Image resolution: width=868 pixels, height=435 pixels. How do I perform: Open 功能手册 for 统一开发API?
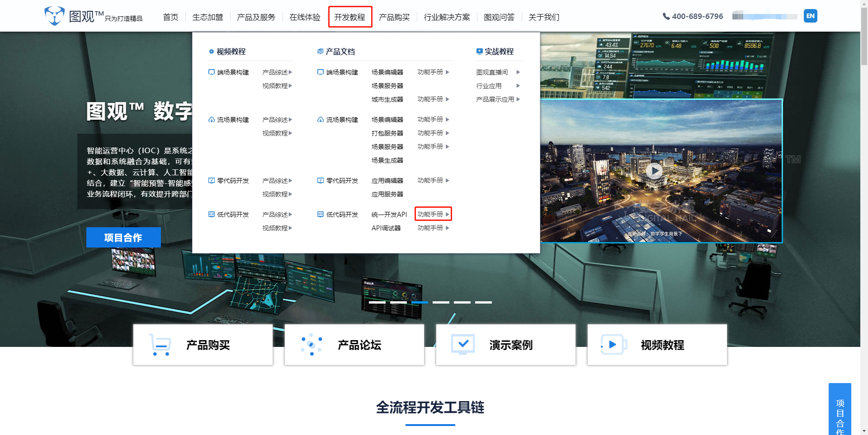coord(433,214)
